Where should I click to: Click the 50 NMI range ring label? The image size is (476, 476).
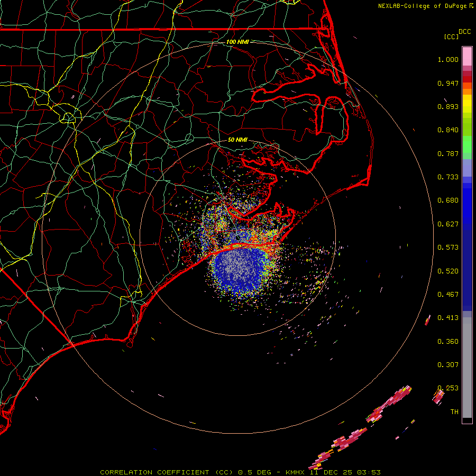[x=237, y=140]
